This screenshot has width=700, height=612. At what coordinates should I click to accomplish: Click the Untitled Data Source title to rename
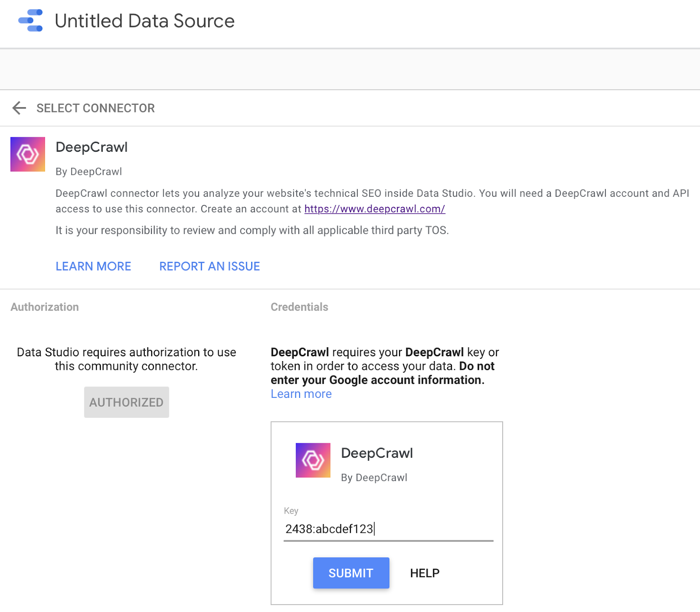tap(145, 21)
